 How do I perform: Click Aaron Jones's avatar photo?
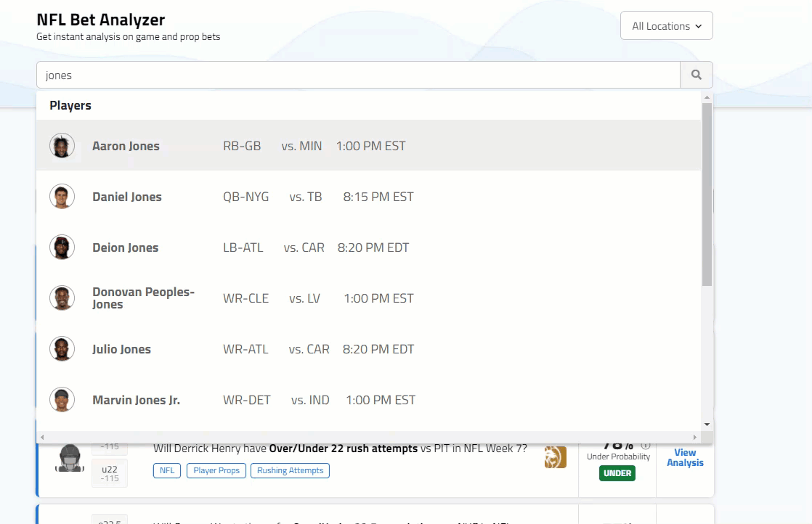(62, 146)
